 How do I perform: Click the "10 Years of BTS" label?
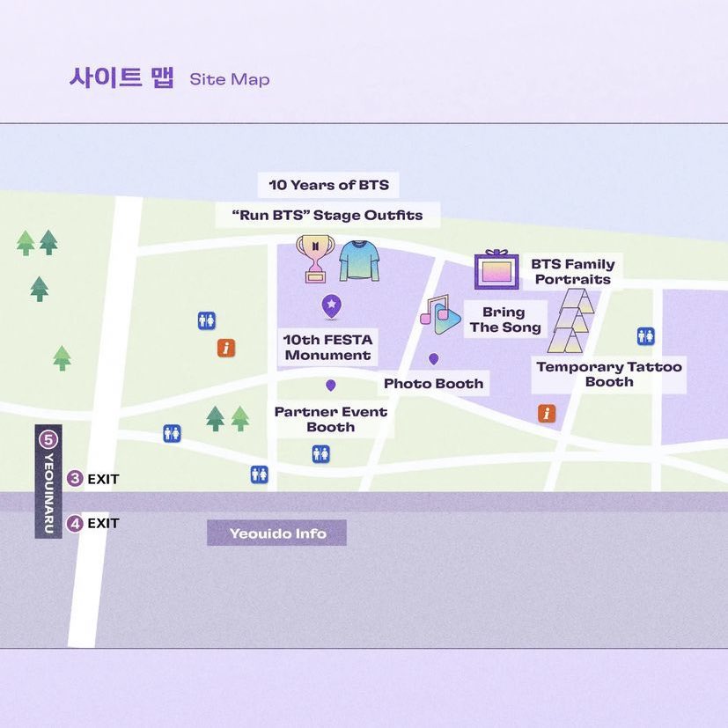pos(328,185)
